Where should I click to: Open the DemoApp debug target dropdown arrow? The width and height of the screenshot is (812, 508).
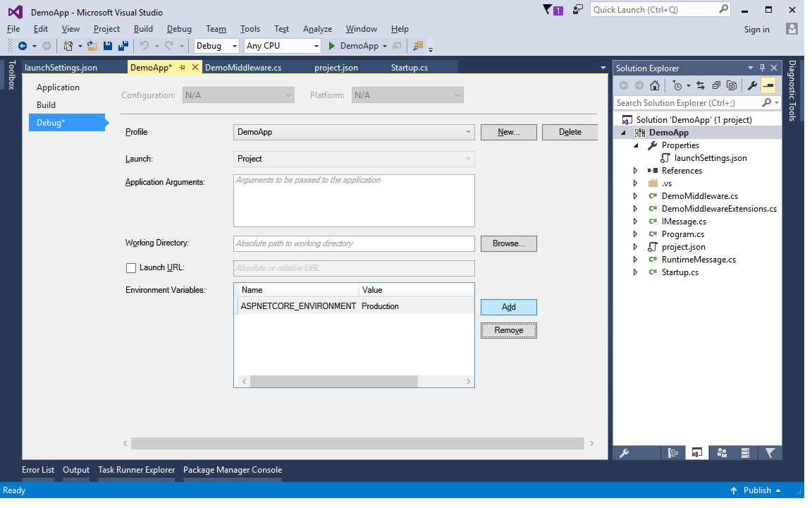[385, 46]
